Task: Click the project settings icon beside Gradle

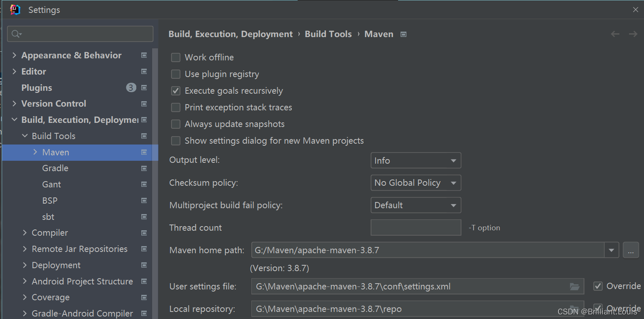Action: [x=144, y=169]
